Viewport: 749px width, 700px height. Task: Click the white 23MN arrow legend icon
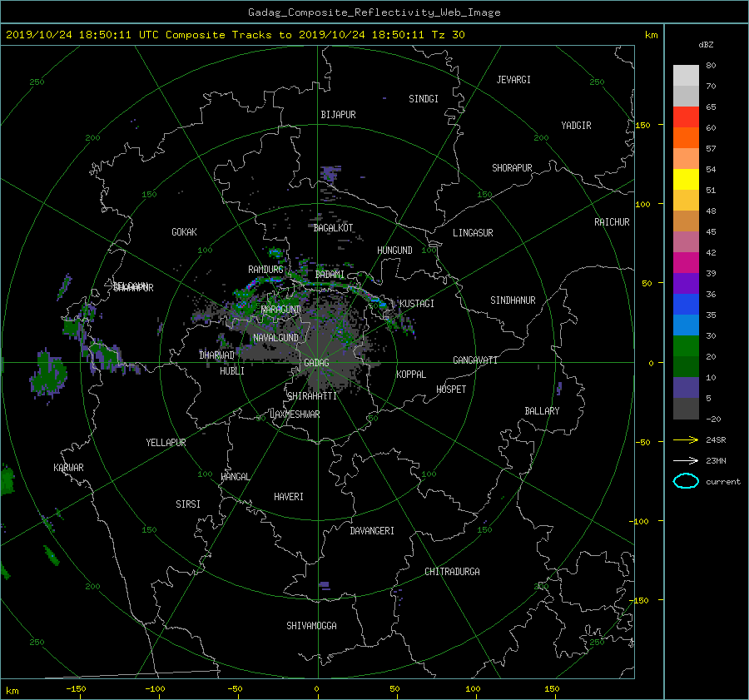[x=686, y=460]
